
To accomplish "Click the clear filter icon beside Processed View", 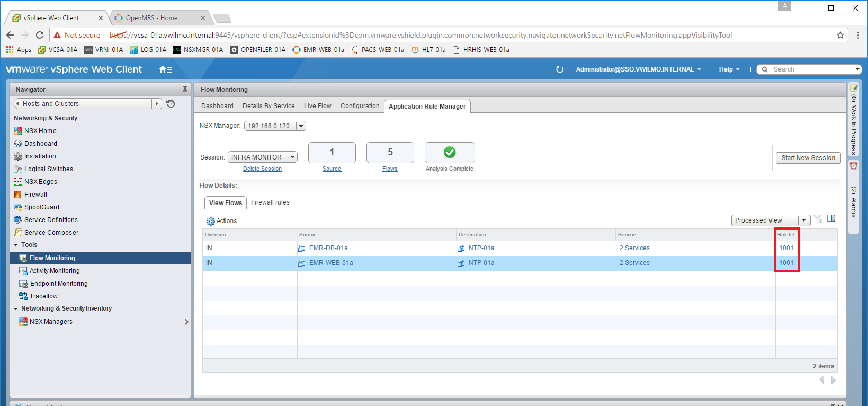I will (x=818, y=219).
